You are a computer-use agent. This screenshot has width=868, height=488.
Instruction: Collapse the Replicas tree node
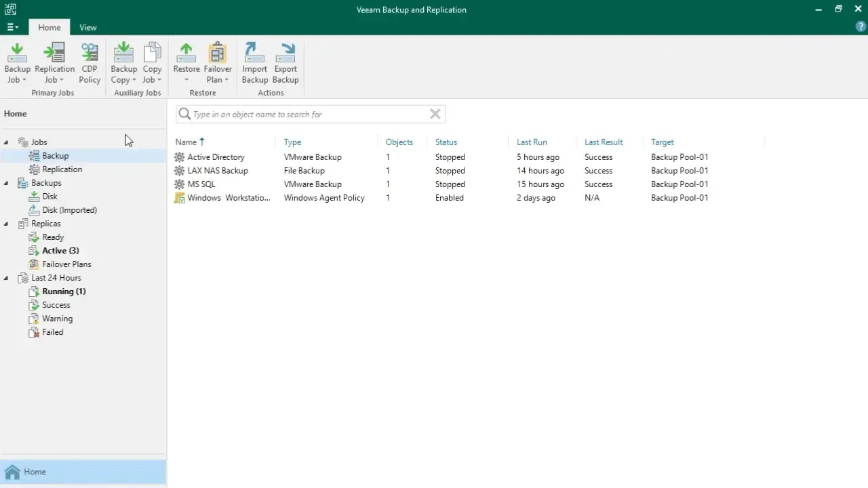coord(7,224)
